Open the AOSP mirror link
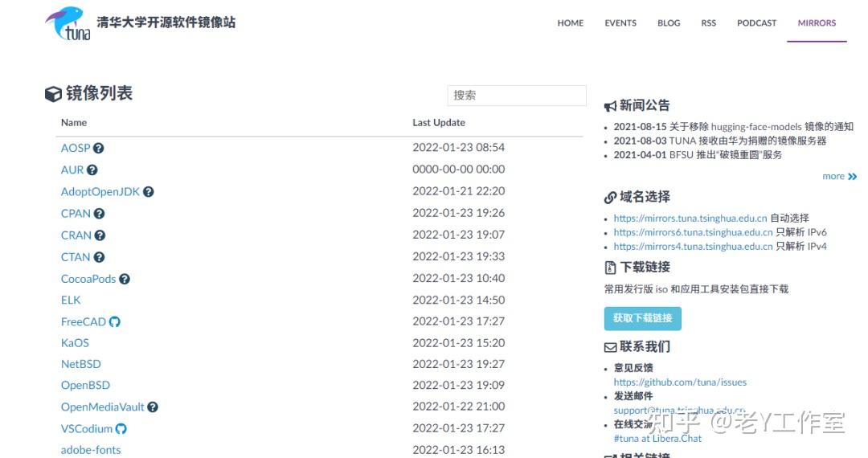 click(76, 148)
